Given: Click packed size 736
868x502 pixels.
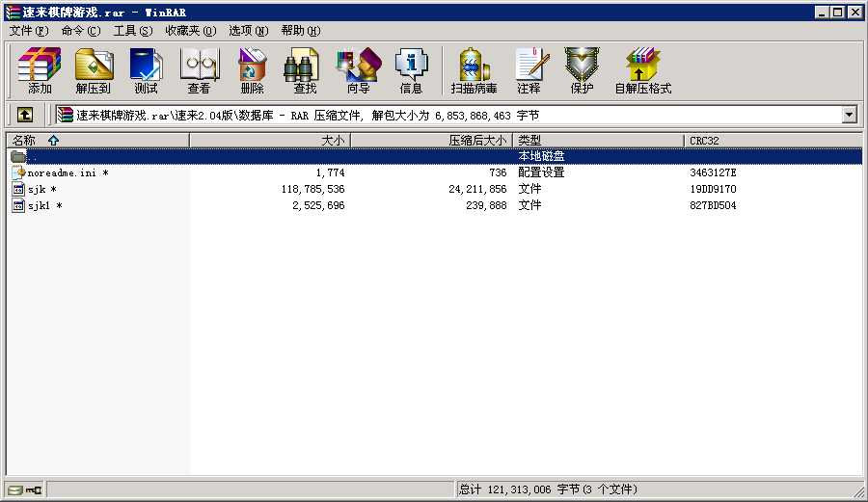Looking at the screenshot, I should 498,172.
